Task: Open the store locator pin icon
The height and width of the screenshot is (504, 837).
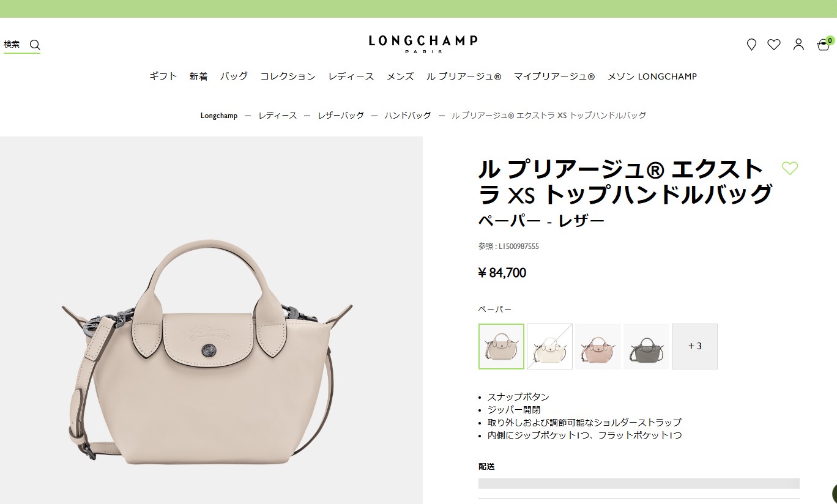Action: click(x=751, y=45)
